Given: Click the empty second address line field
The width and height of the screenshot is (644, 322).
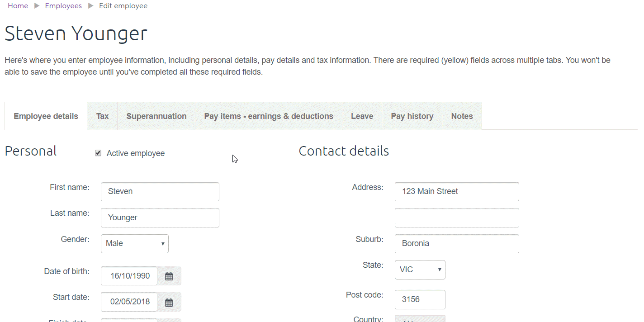Looking at the screenshot, I should coord(457,218).
